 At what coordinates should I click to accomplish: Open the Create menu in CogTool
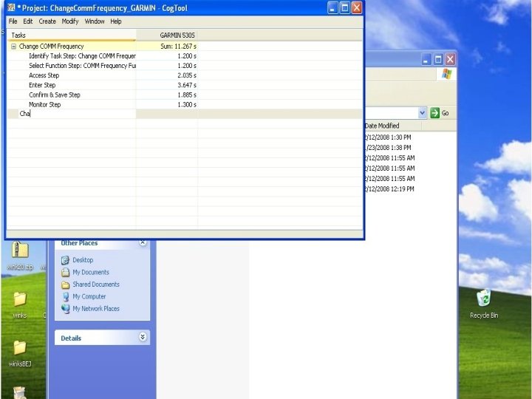click(x=47, y=21)
